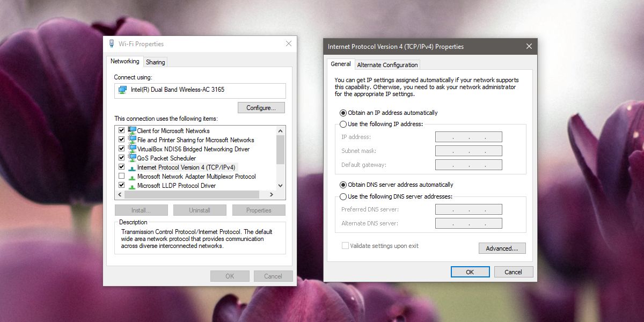644x322 pixels.
Task: Click the Subnet mask input field
Action: (469, 151)
